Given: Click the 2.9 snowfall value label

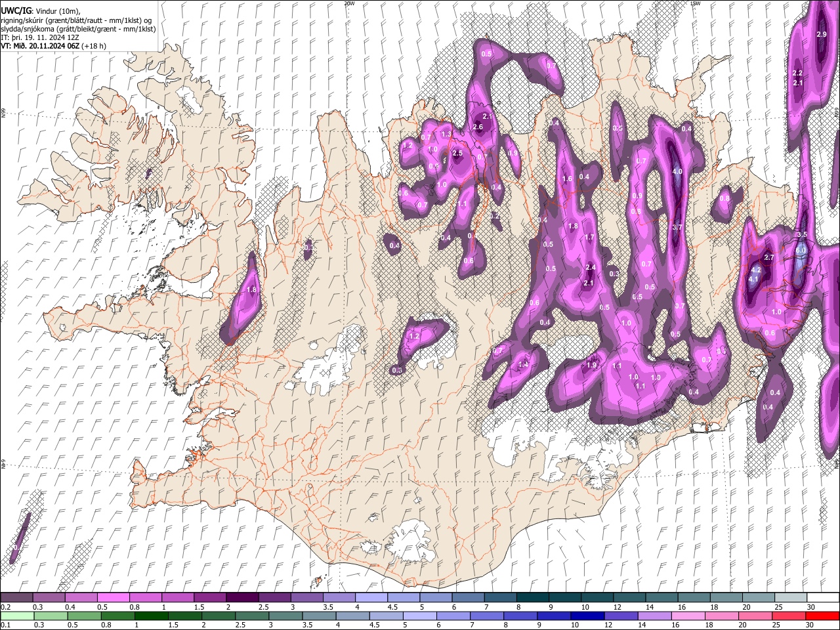Looking at the screenshot, I should [x=821, y=34].
